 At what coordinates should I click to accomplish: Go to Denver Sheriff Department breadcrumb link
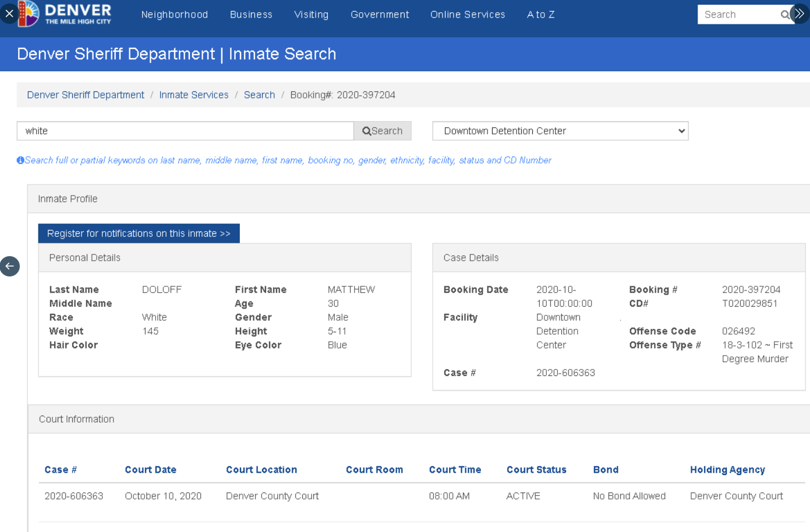click(86, 95)
